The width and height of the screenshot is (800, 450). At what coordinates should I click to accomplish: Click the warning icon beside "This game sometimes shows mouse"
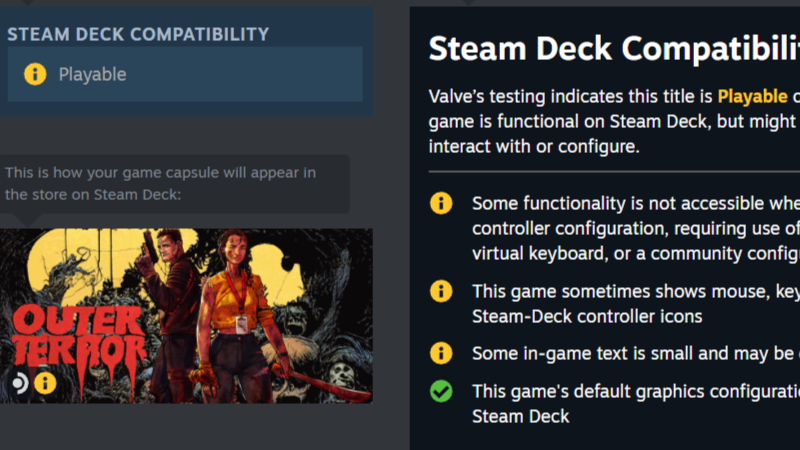coord(441,291)
